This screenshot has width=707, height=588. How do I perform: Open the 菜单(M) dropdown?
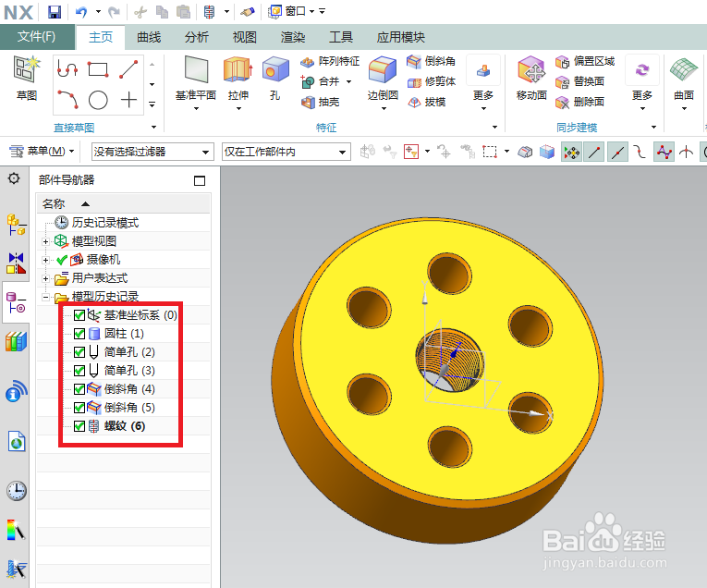tap(42, 152)
